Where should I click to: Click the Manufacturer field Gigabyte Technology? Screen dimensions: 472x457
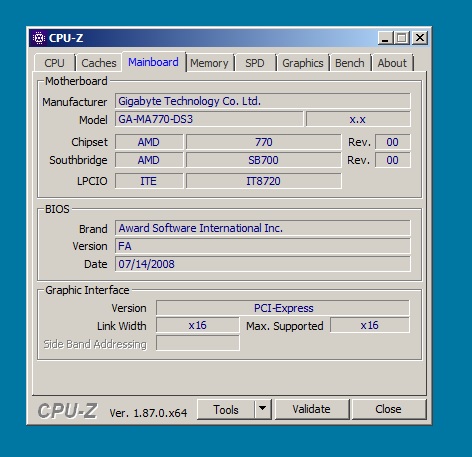click(263, 101)
